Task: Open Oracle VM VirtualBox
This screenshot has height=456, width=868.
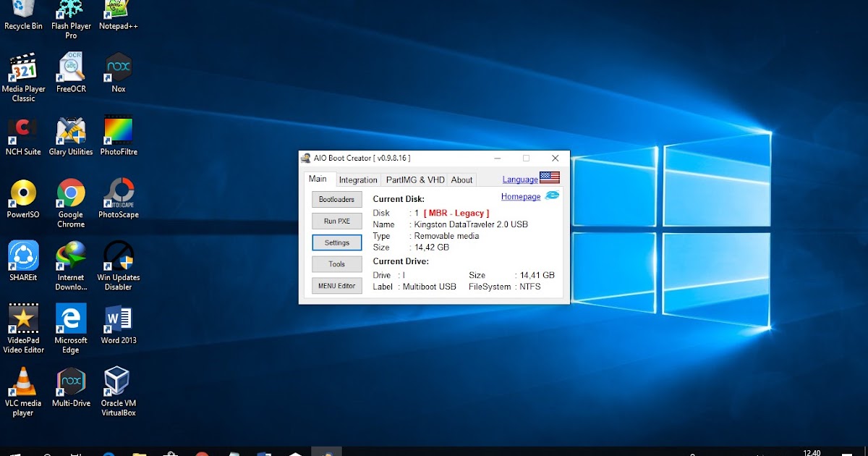Action: click(x=117, y=380)
